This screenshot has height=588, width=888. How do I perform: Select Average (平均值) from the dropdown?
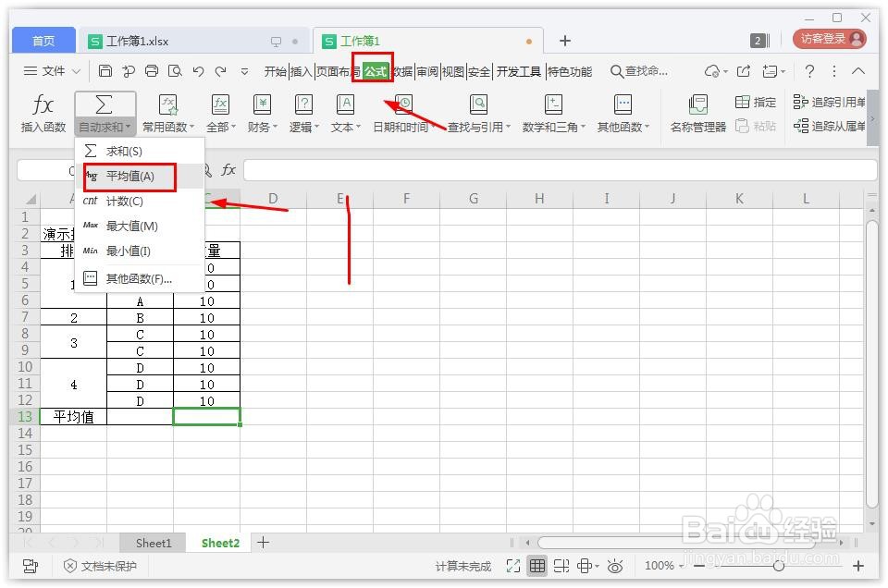coord(140,176)
